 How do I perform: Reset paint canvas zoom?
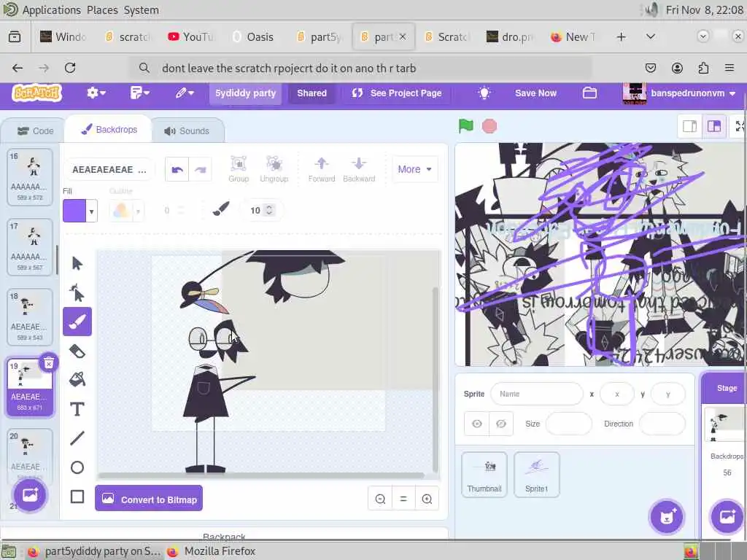click(403, 499)
